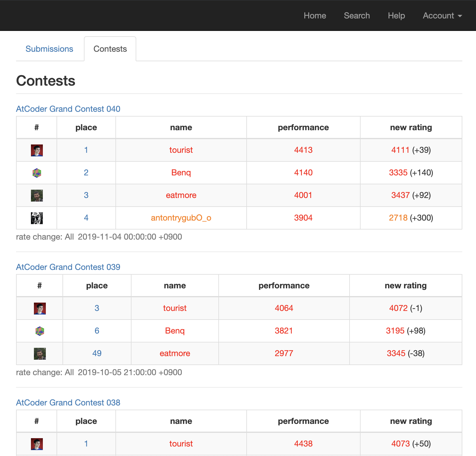
Task: Click rate change date 2019-11-04 text
Action: coord(130,237)
